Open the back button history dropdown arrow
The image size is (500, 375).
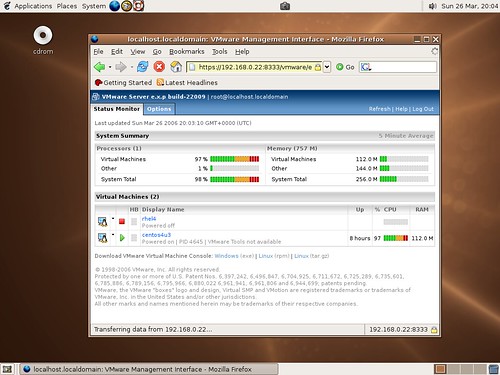pos(110,67)
